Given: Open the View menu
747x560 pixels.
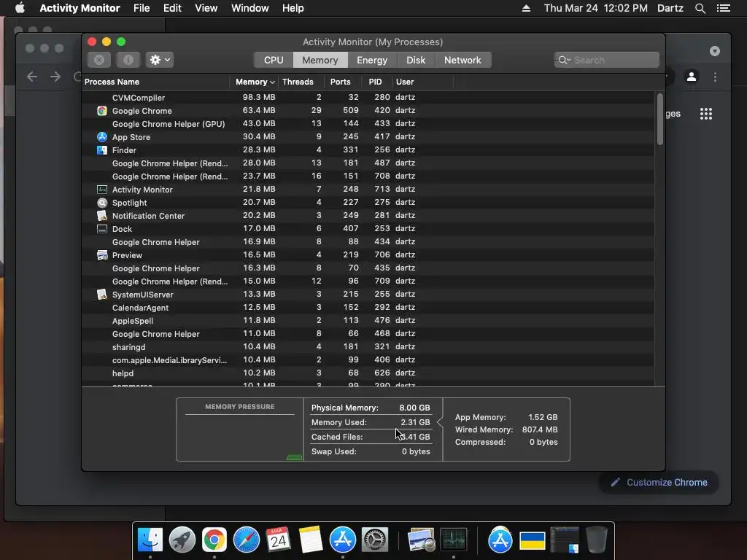Looking at the screenshot, I should click(x=206, y=8).
